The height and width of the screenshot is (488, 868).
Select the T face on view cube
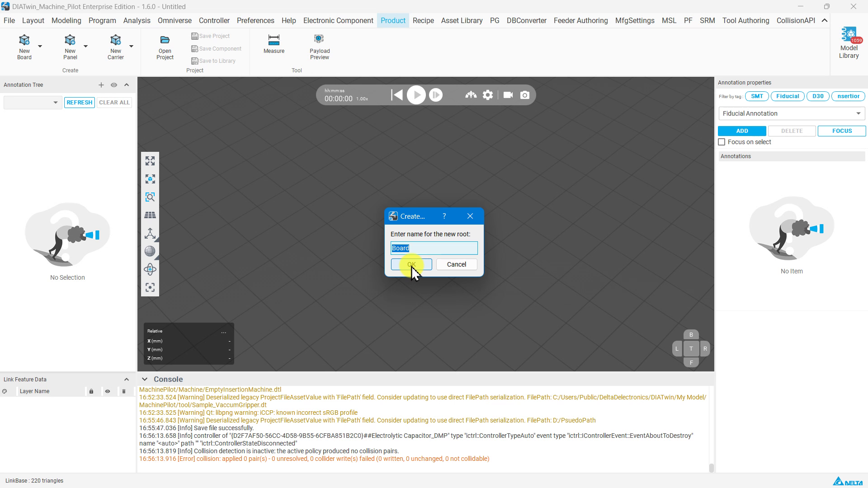click(x=691, y=349)
